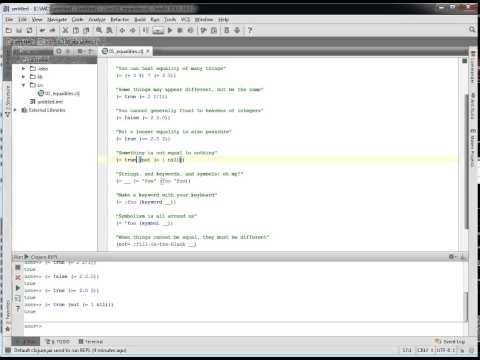The width and height of the screenshot is (480, 360).
Task: Open the Tools menu
Action: click(170, 20)
